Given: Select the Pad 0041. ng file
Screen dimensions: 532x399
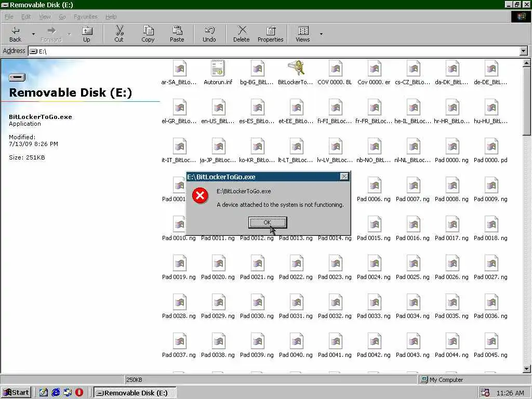Looking at the screenshot, I should click(x=335, y=345).
